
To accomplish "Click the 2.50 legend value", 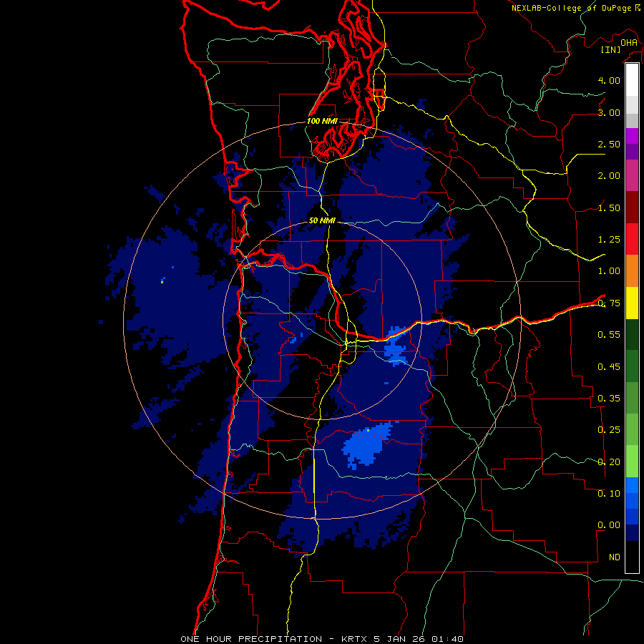I will pos(609,144).
